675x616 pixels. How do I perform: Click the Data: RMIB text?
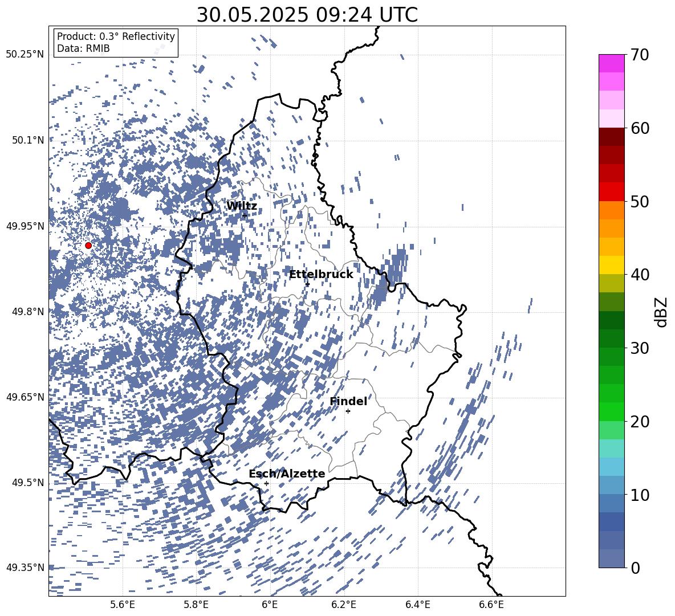(83, 48)
